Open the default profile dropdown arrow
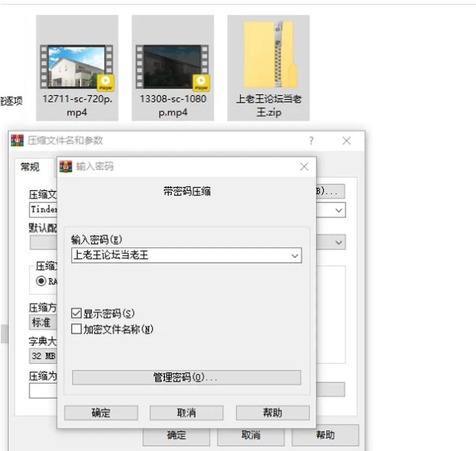The height and width of the screenshot is (451, 476). click(x=339, y=242)
